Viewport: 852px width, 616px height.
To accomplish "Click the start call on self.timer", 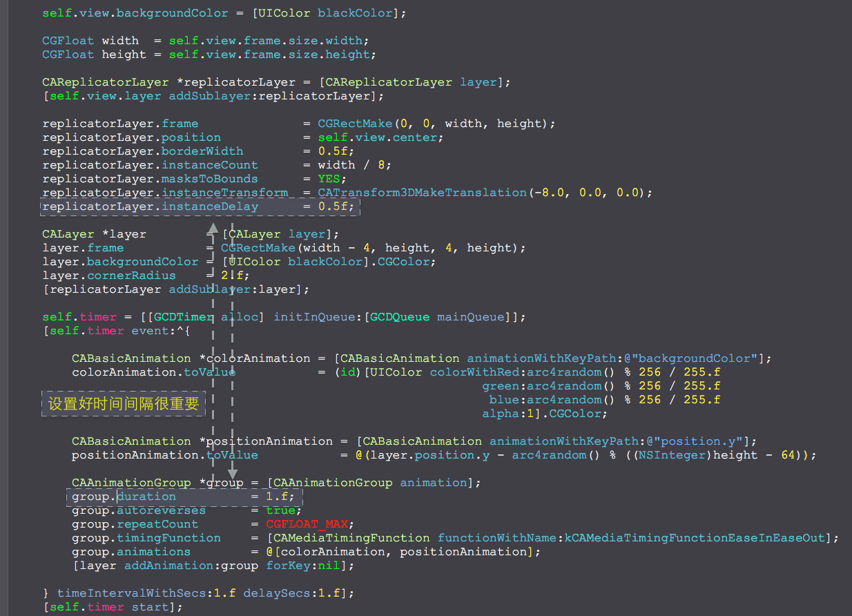I will 150,607.
